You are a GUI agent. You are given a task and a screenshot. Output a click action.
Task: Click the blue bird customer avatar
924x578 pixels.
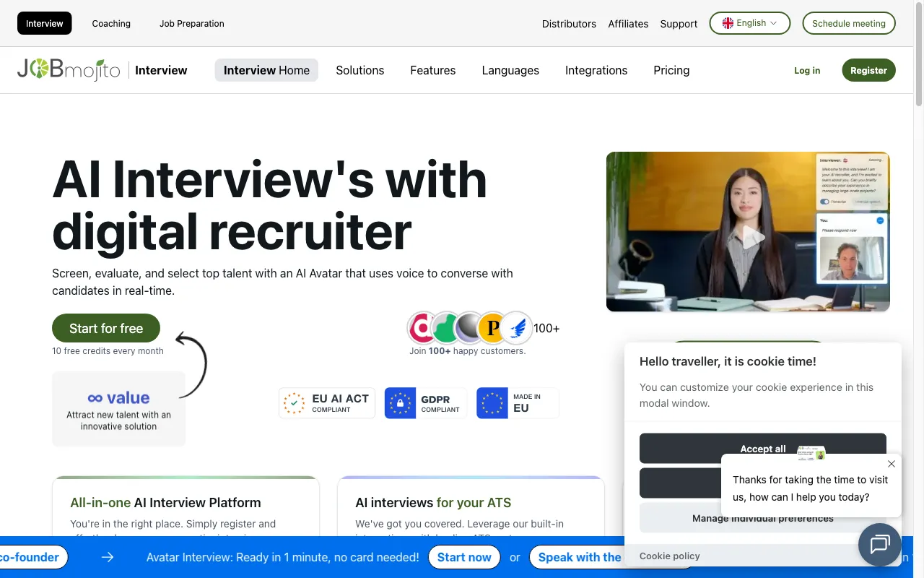point(517,328)
